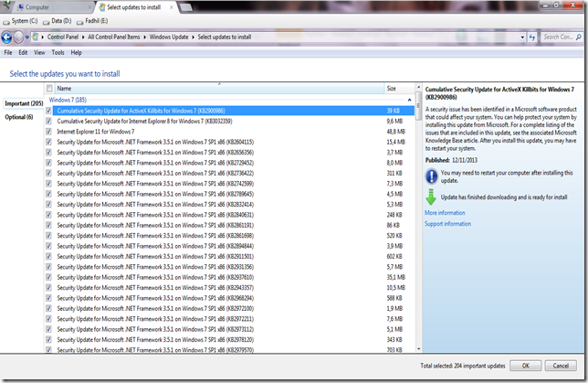Expand breadcrumb arrow after All Control Panel Items

[144, 37]
